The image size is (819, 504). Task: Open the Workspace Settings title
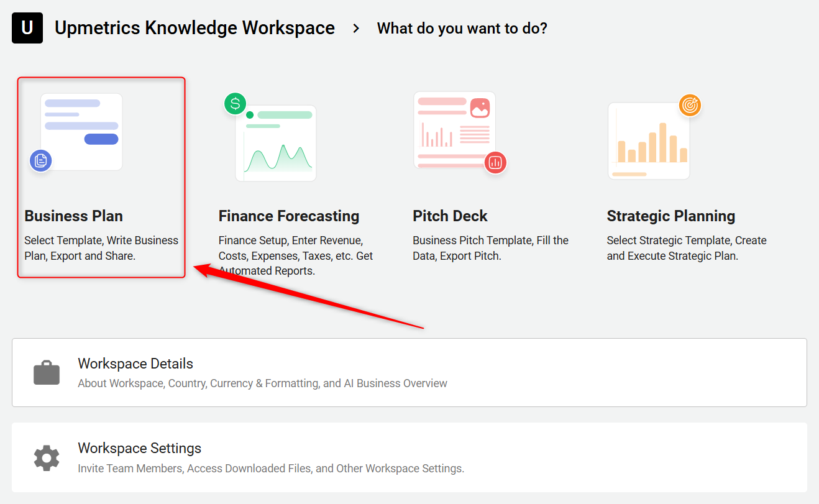[140, 448]
